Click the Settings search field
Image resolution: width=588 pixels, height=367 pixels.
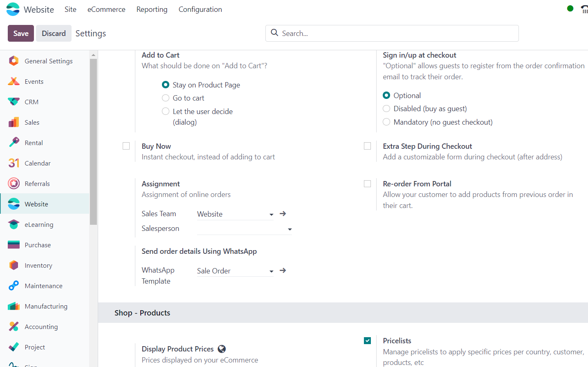[397, 34]
